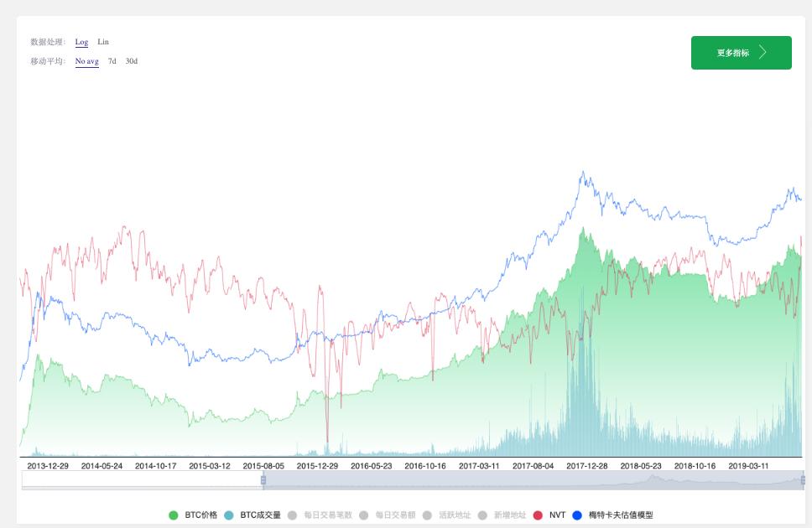
Task: Click the 2015-12-29 date axis label
Action: click(x=317, y=466)
